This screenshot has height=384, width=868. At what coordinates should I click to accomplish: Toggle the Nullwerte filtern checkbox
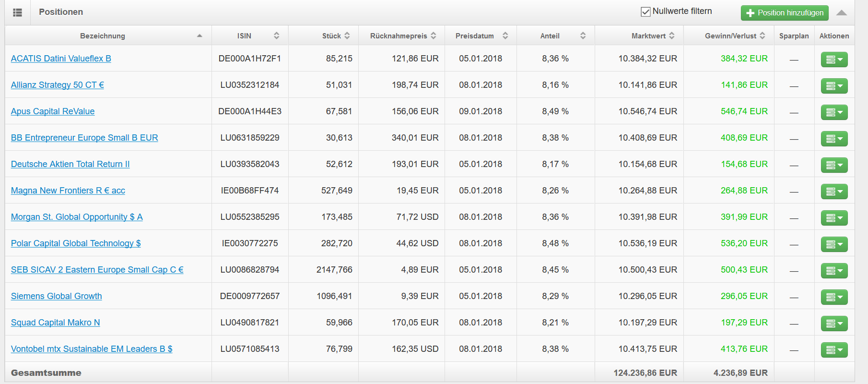645,12
